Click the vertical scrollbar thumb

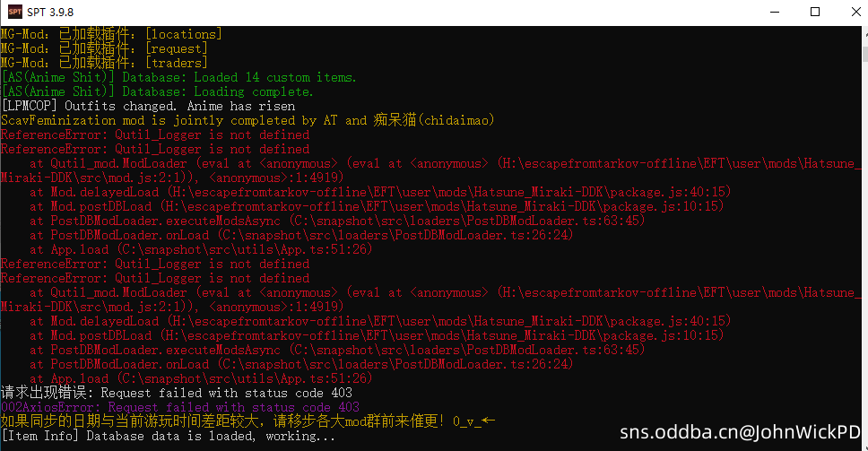[x=865, y=54]
